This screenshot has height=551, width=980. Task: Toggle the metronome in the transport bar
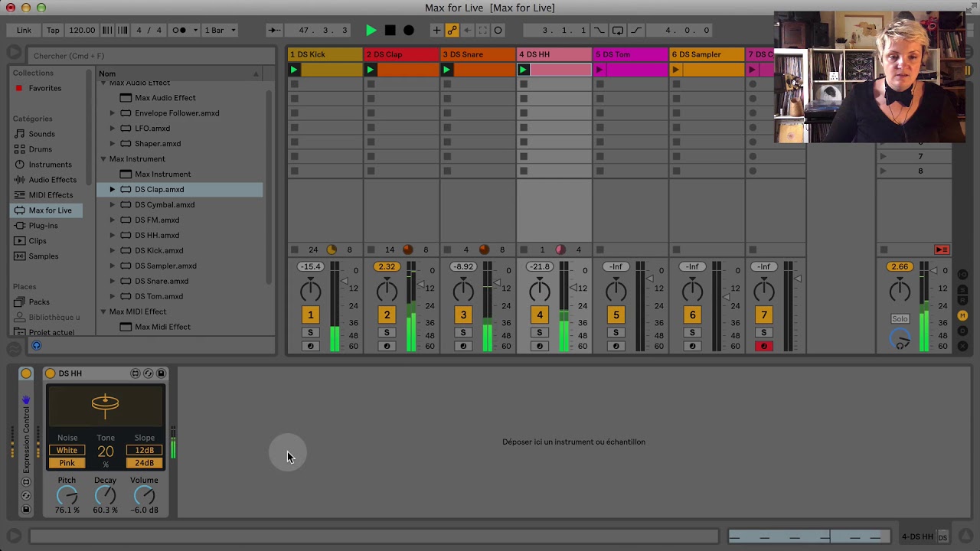pyautogui.click(x=180, y=31)
